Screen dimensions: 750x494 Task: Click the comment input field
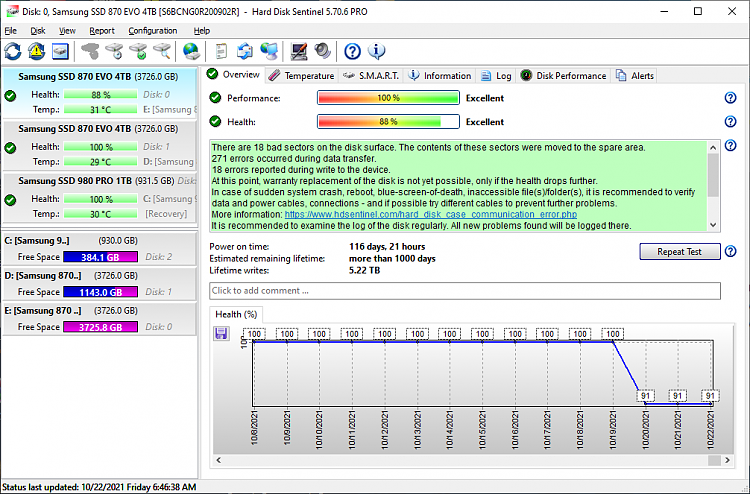(x=464, y=291)
